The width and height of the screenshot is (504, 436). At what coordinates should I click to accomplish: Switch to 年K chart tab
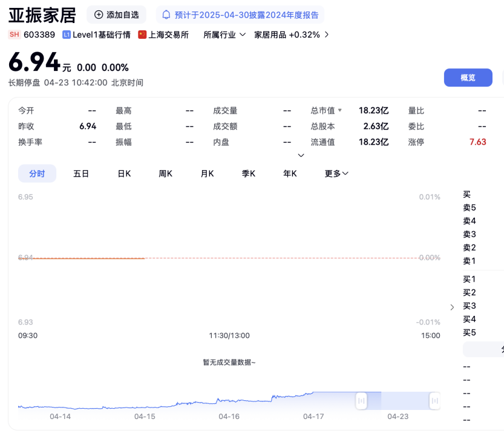tap(290, 174)
